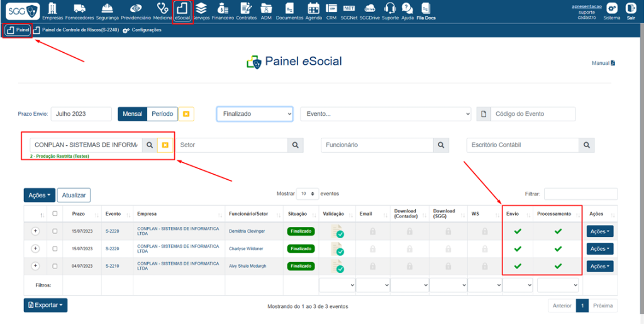
Task: Clear the period with yellow X beside Período
Action: 186,114
